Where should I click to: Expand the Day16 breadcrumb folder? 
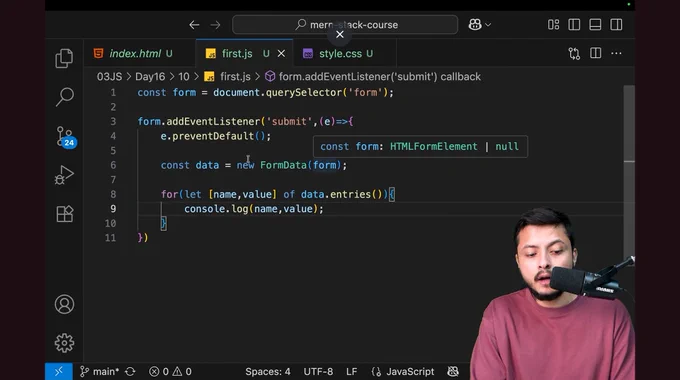(150, 77)
